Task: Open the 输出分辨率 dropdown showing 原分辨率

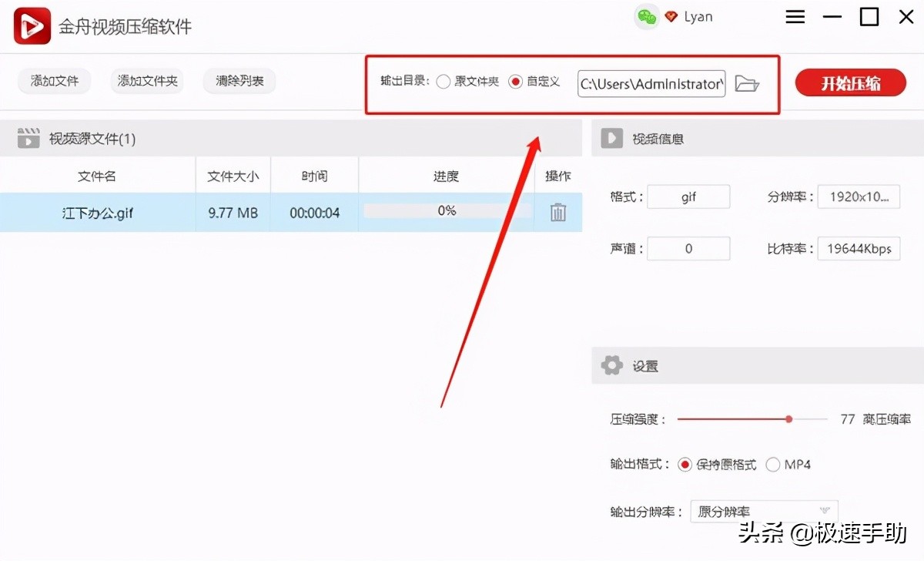Action: click(762, 511)
